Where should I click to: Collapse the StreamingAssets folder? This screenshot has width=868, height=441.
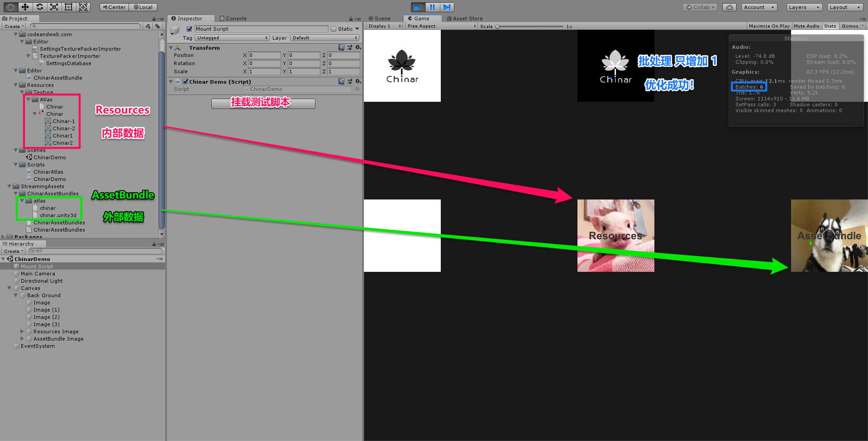pos(10,186)
